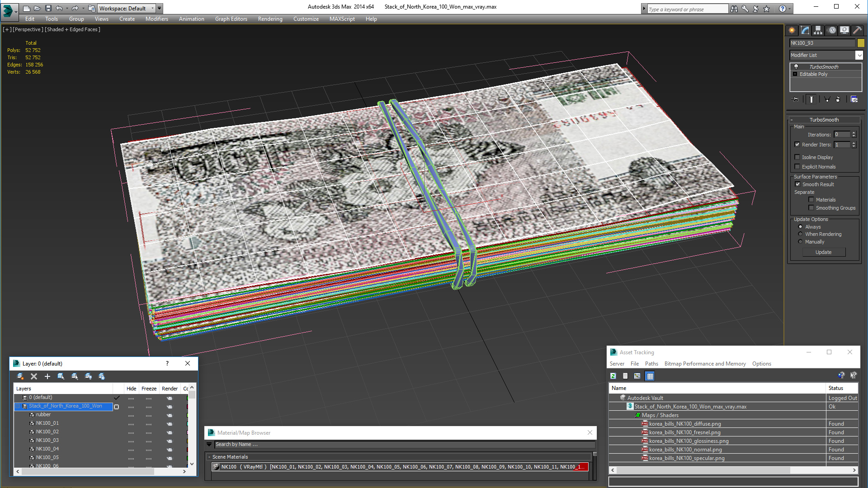This screenshot has height=488, width=868.
Task: Open the Edit menu
Action: pos(30,19)
